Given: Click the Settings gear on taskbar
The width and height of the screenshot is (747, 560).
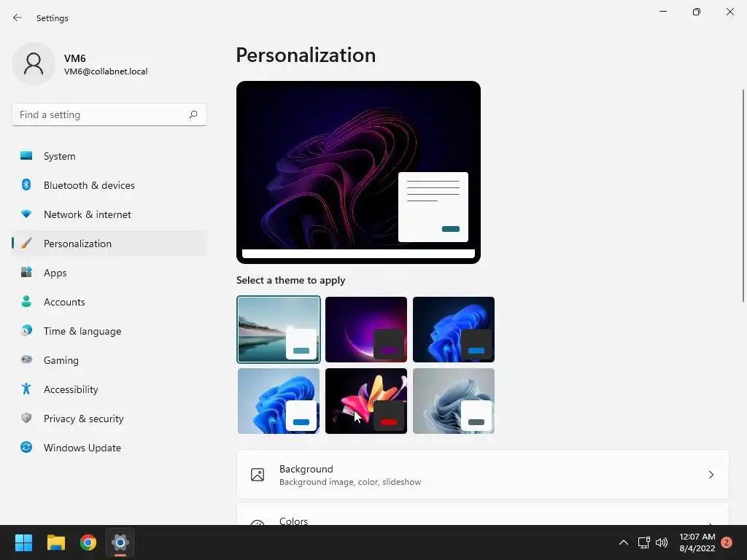Looking at the screenshot, I should (x=120, y=542).
